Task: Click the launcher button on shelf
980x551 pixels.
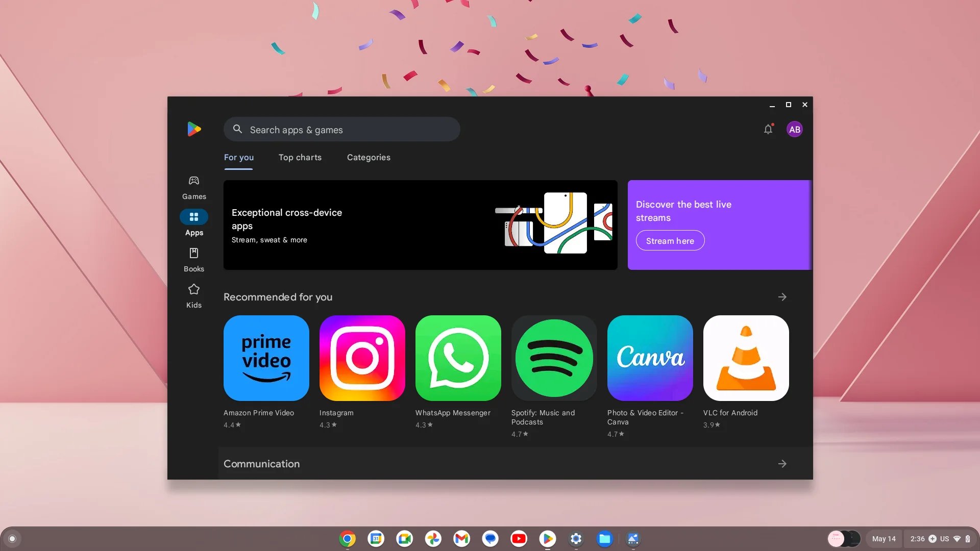Action: [x=12, y=539]
